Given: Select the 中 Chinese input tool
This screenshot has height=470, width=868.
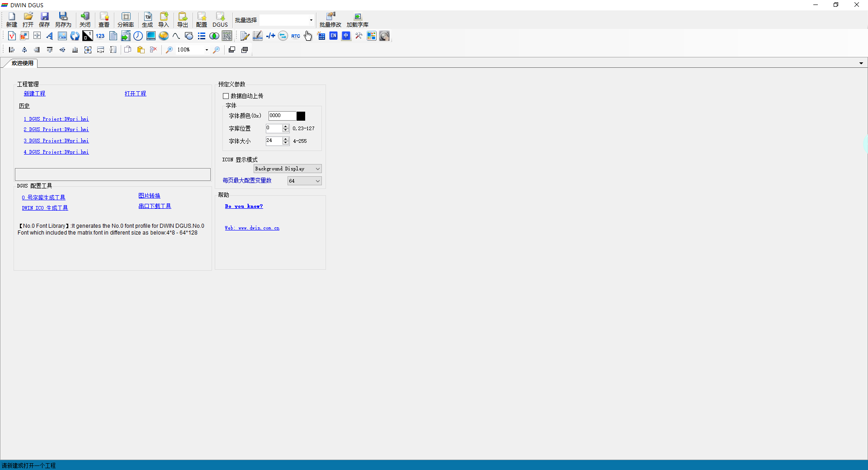Looking at the screenshot, I should 346,36.
